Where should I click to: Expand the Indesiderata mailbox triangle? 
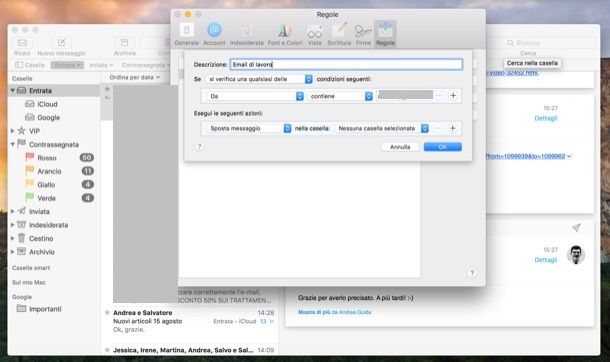(x=12, y=225)
